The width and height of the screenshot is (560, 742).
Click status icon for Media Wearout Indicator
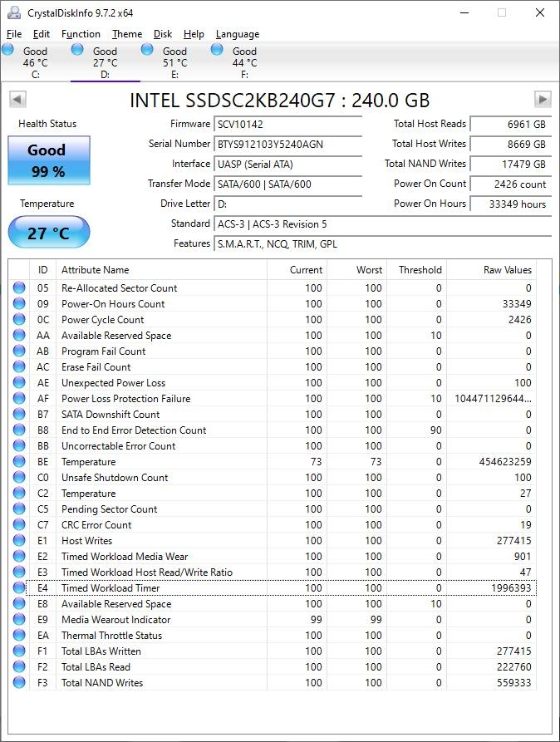pos(19,619)
